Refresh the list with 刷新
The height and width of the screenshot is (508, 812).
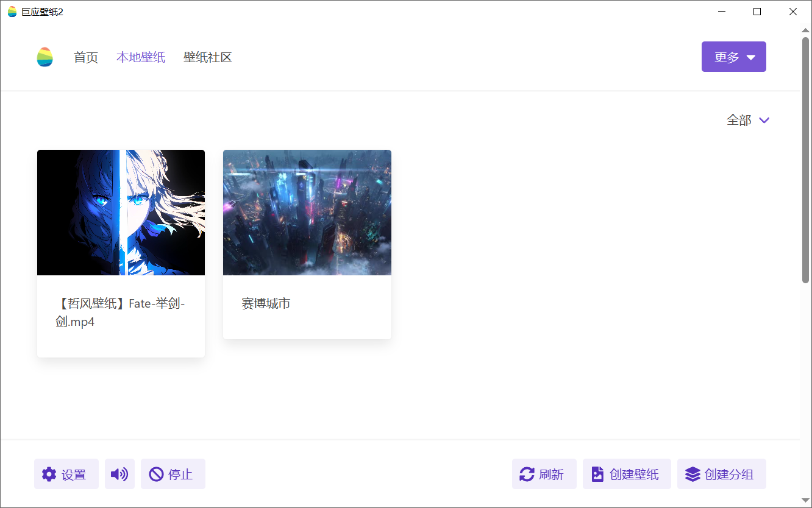[544, 474]
